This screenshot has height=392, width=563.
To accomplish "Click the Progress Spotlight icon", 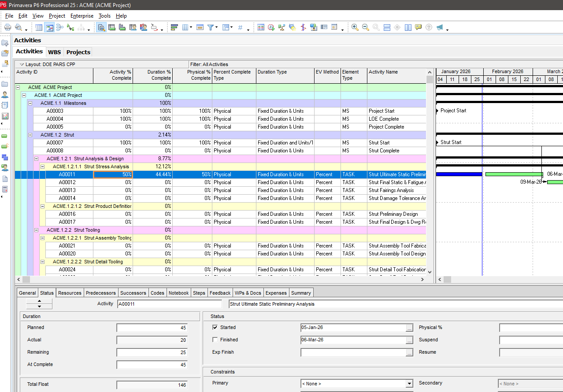I will [x=292, y=27].
